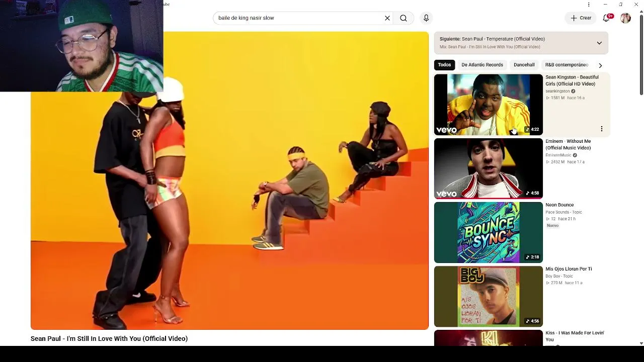Click the 4:58 duration badge
The width and height of the screenshot is (644, 362).
point(532,194)
